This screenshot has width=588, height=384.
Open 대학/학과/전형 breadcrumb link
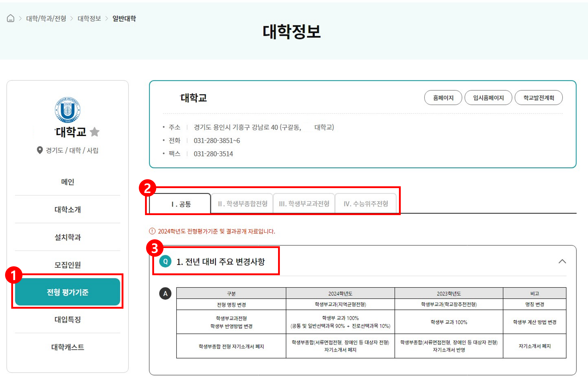click(46, 18)
